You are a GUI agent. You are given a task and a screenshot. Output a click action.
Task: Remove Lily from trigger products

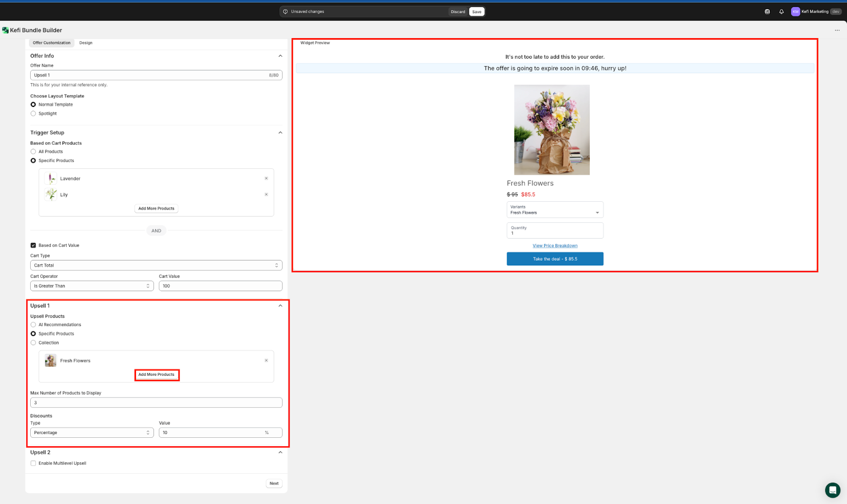tap(266, 194)
